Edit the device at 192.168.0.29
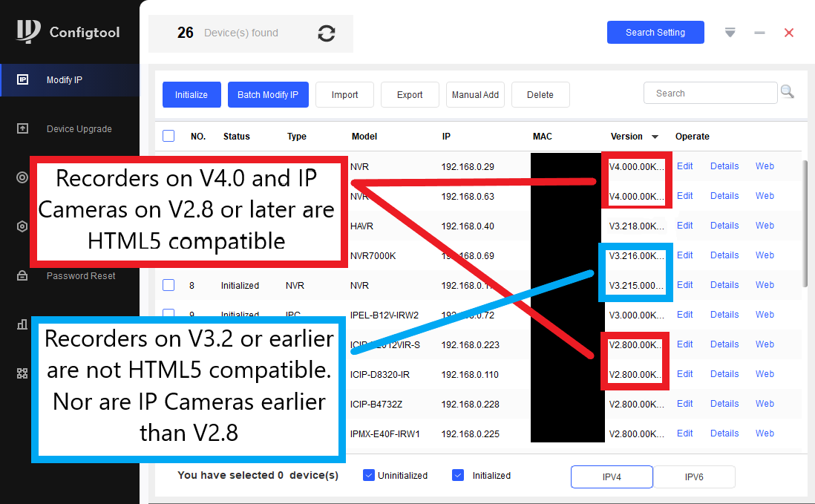This screenshot has height=504, width=815. pos(684,166)
